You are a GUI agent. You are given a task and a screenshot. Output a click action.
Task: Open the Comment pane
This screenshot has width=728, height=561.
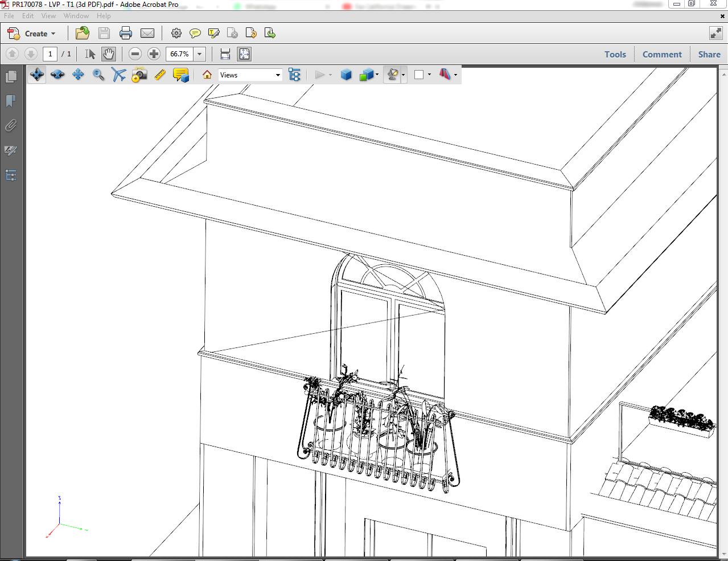coord(661,54)
